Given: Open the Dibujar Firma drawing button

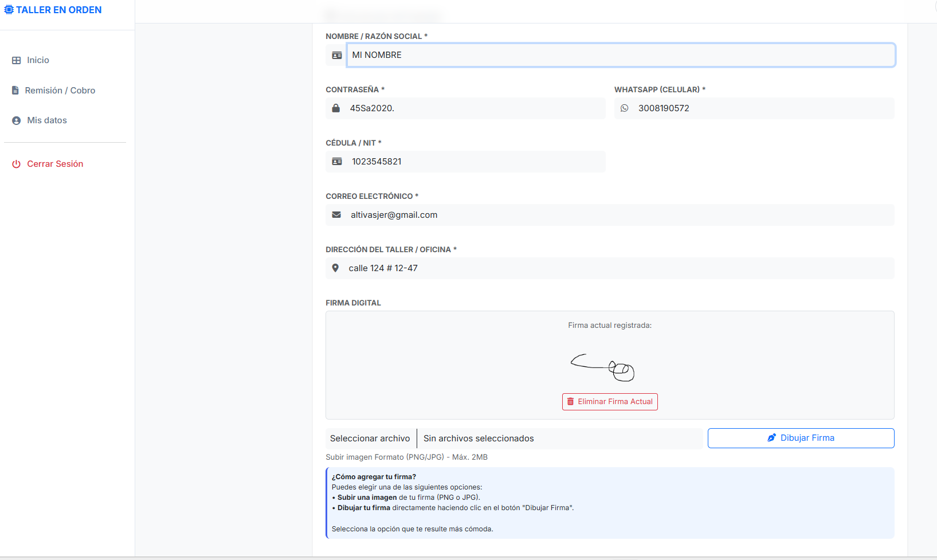Looking at the screenshot, I should coord(801,438).
